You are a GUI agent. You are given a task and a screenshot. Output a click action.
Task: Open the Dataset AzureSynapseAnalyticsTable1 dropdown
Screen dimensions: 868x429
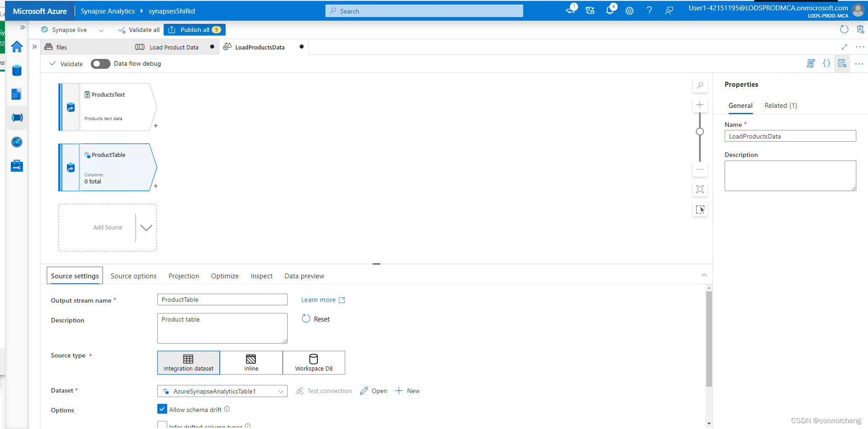222,391
